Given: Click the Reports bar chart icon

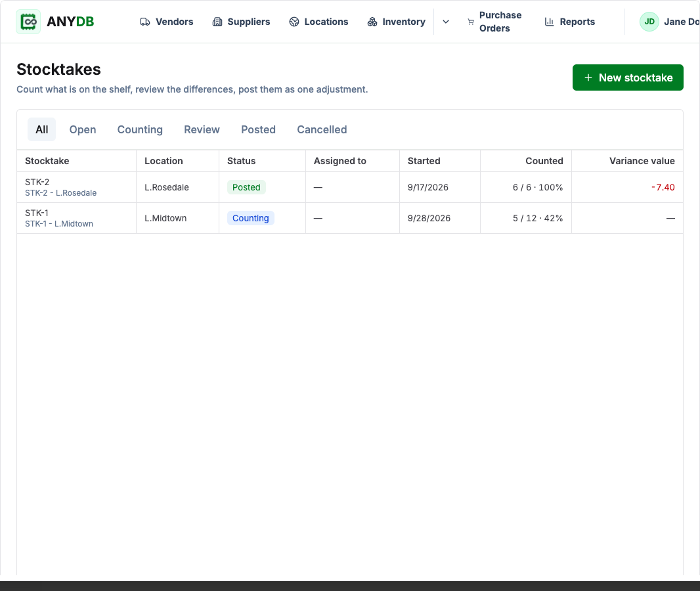Looking at the screenshot, I should point(549,22).
